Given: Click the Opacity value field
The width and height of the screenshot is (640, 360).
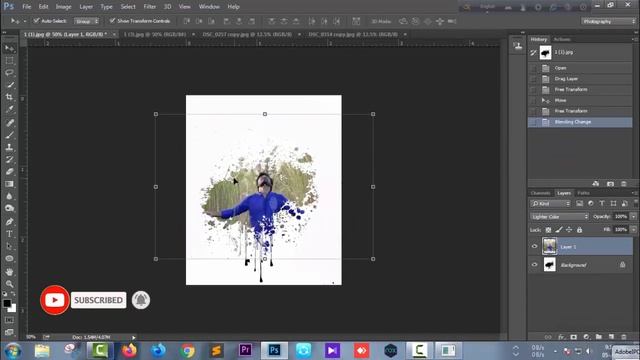Looking at the screenshot, I should coord(621,216).
